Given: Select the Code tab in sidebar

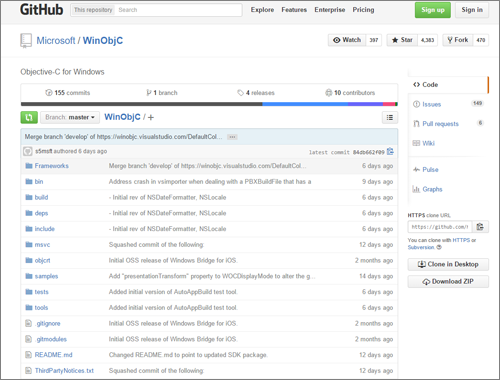Looking at the screenshot, I should point(448,85).
